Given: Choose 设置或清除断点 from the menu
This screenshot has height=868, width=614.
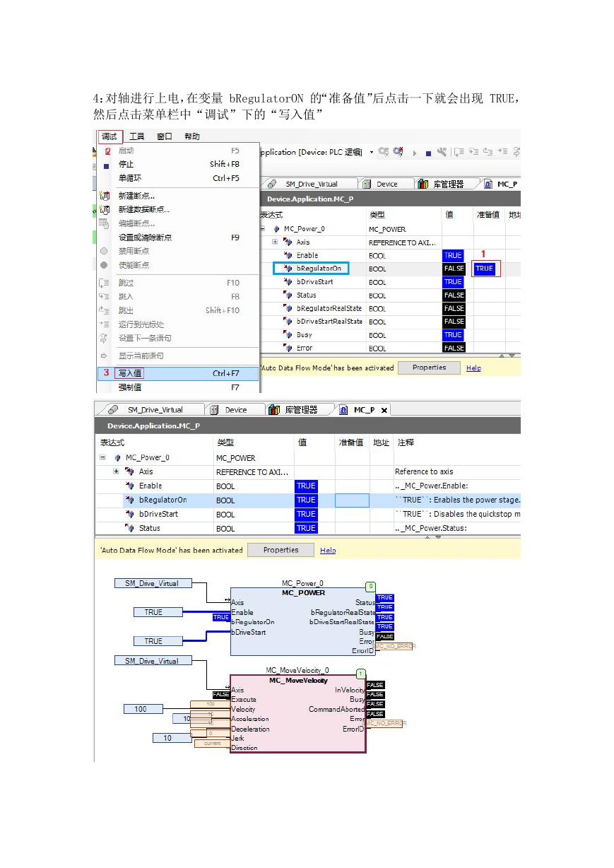Looking at the screenshot, I should pos(179,237).
